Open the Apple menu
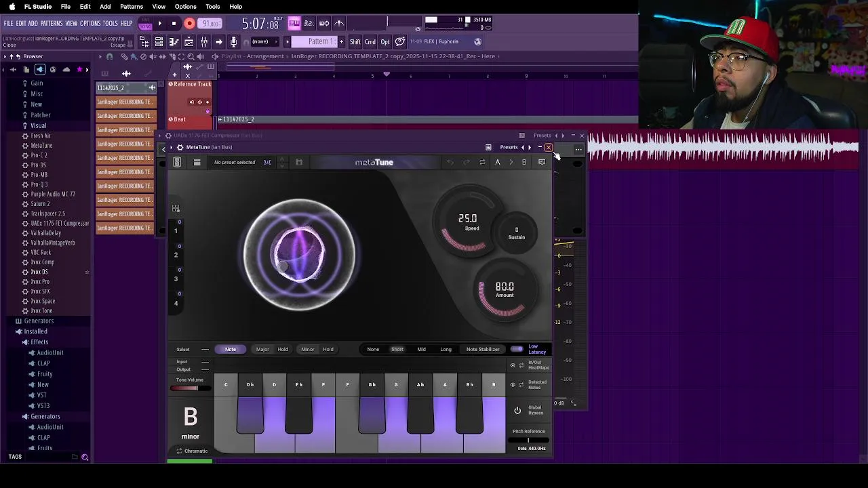The image size is (868, 488). 12,7
